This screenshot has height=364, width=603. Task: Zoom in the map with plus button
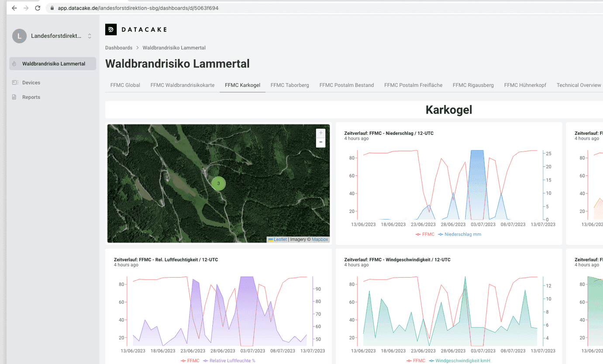point(320,133)
